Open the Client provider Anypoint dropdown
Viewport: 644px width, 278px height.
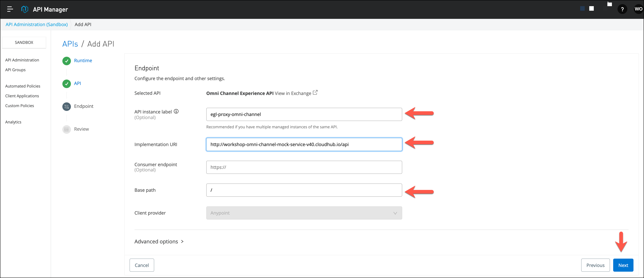304,213
